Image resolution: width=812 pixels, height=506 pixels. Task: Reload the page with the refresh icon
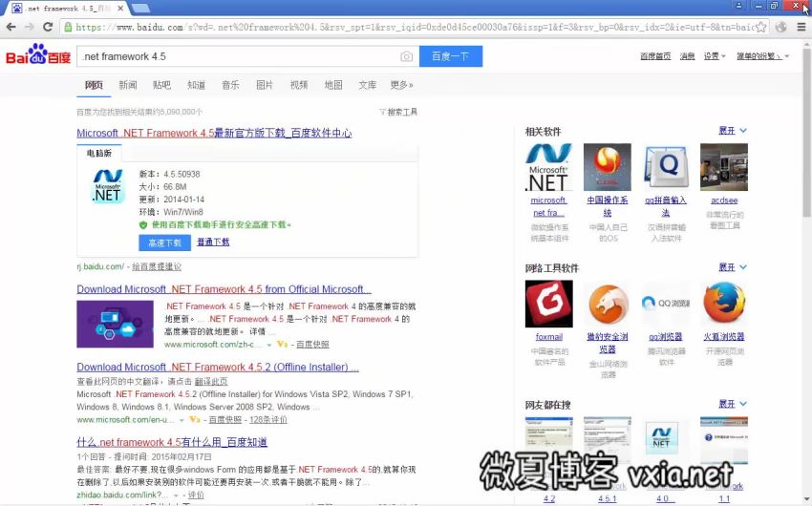[48, 27]
